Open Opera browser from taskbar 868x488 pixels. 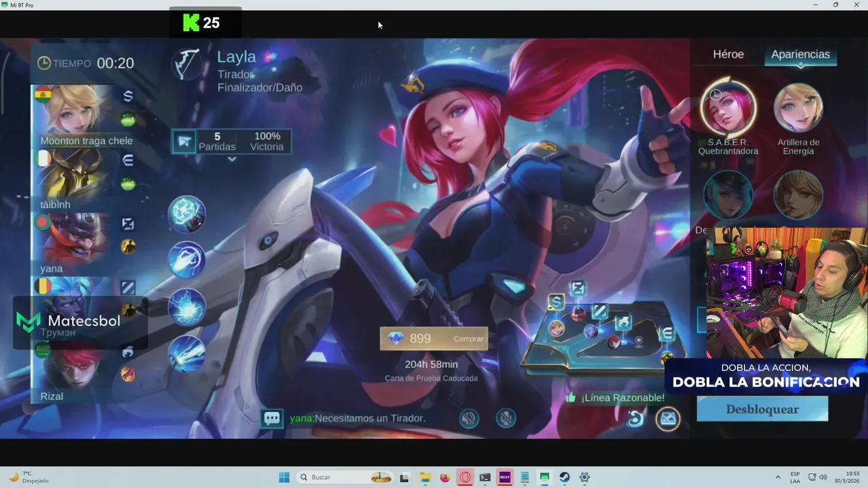click(465, 477)
